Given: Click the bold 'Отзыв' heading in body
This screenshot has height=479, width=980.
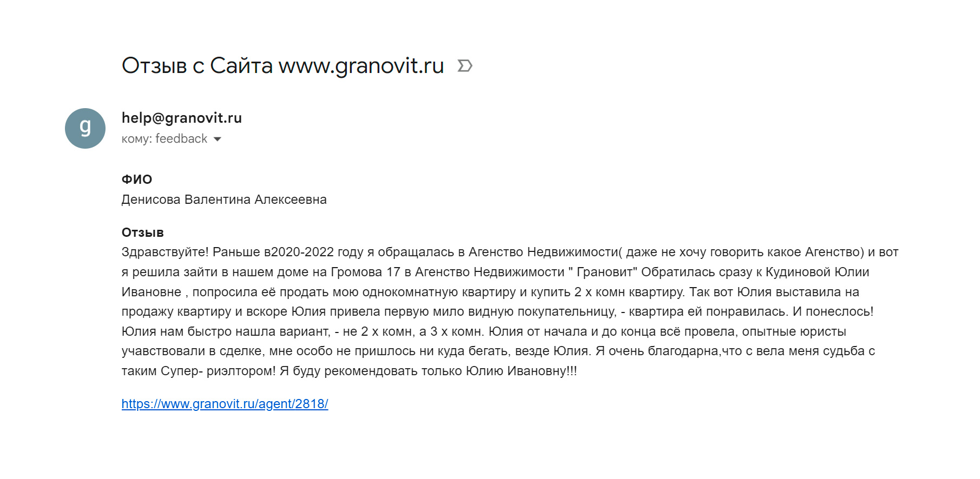Looking at the screenshot, I should 143,232.
